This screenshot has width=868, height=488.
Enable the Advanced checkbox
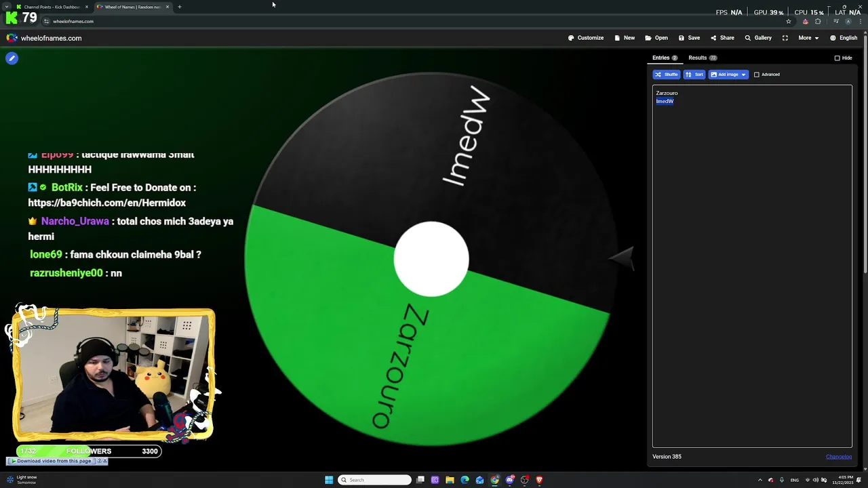click(x=757, y=75)
